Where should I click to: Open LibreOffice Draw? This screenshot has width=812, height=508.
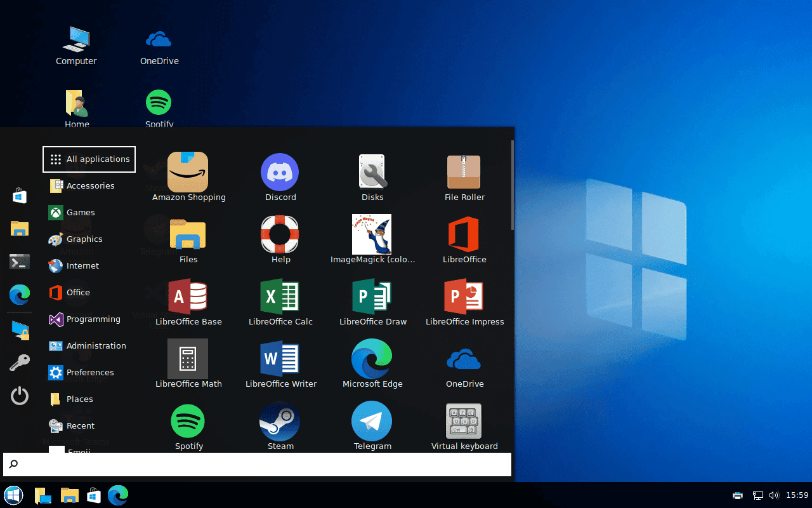click(372, 302)
